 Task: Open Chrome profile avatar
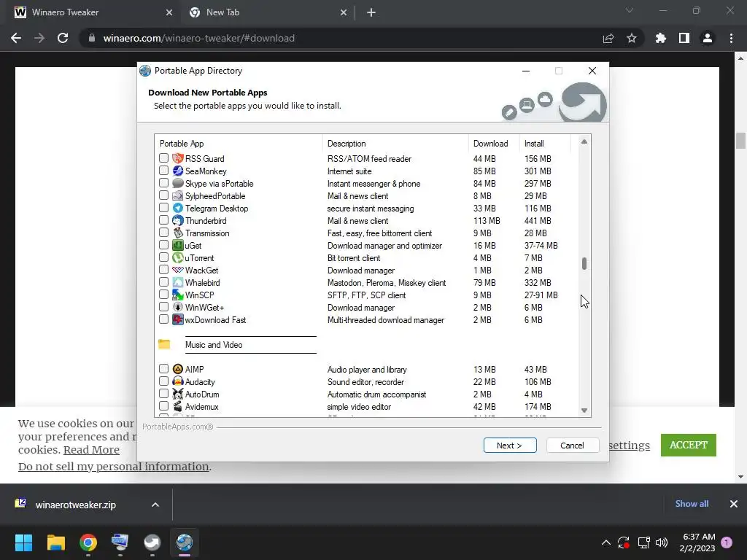coord(708,38)
